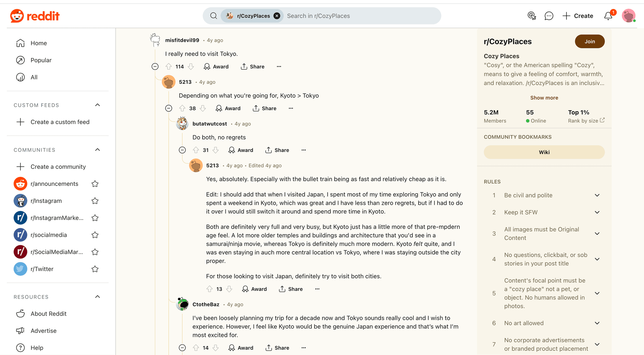Remove the r/CozyPlaces search filter
The height and width of the screenshot is (355, 644).
click(x=277, y=16)
